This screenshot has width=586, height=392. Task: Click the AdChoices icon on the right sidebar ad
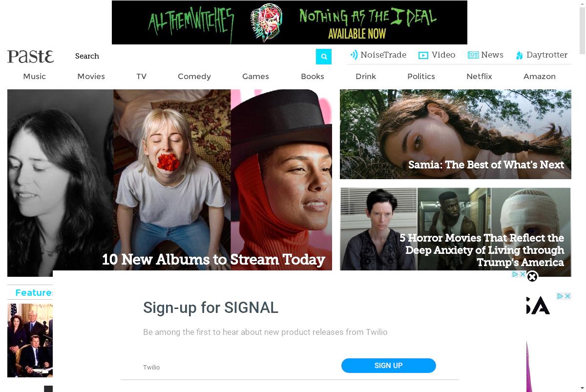(x=561, y=296)
